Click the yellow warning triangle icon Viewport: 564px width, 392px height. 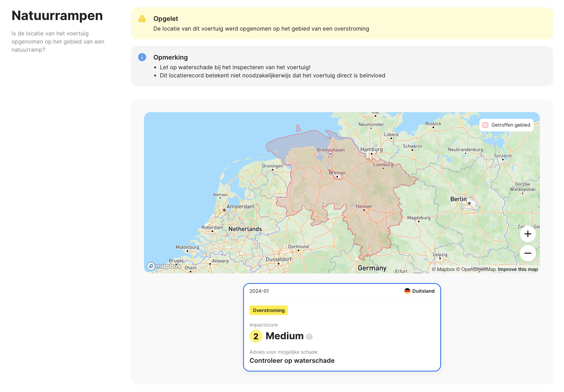[142, 19]
